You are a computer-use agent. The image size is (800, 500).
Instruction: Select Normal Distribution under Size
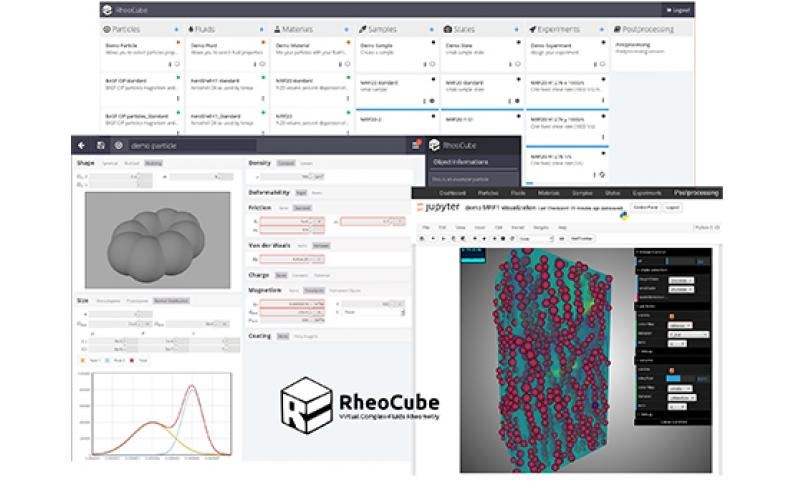point(171,301)
